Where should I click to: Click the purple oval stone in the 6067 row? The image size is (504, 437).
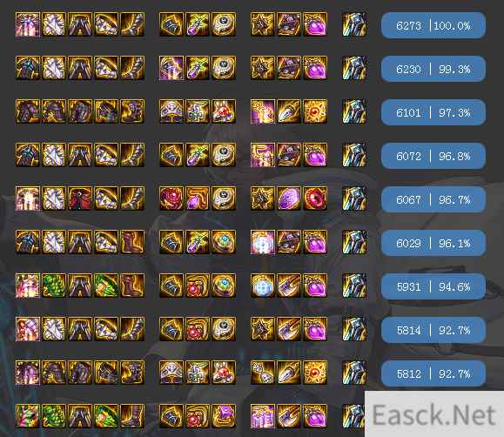pos(289,198)
